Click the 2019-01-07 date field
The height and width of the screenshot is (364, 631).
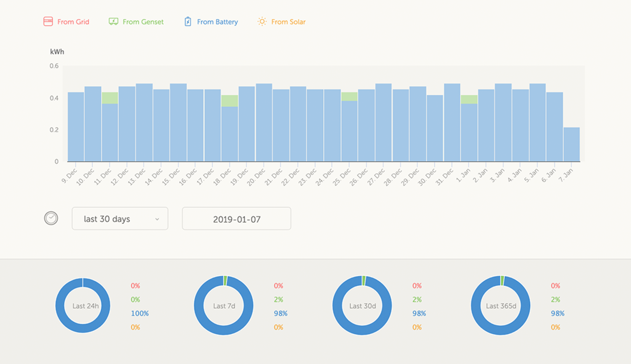236,219
